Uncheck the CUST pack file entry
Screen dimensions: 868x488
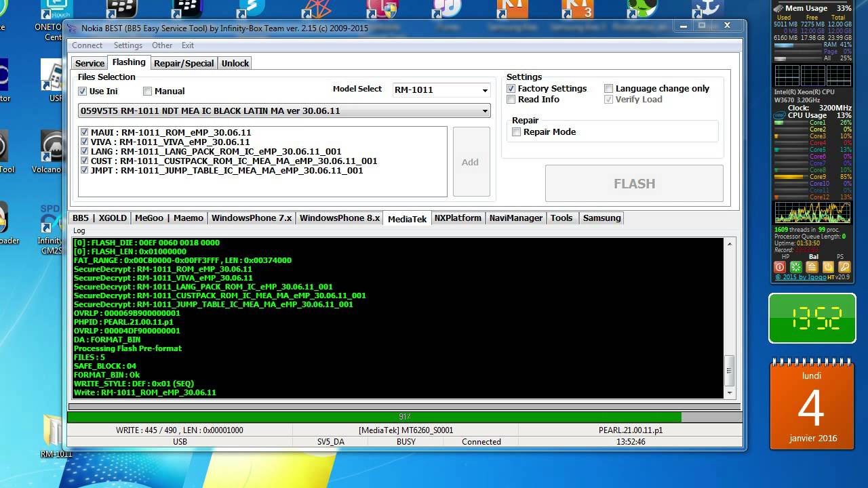[85, 161]
